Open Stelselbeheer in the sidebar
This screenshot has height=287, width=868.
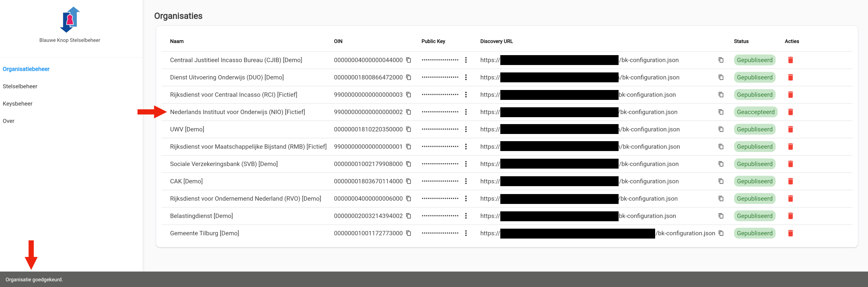(x=20, y=86)
